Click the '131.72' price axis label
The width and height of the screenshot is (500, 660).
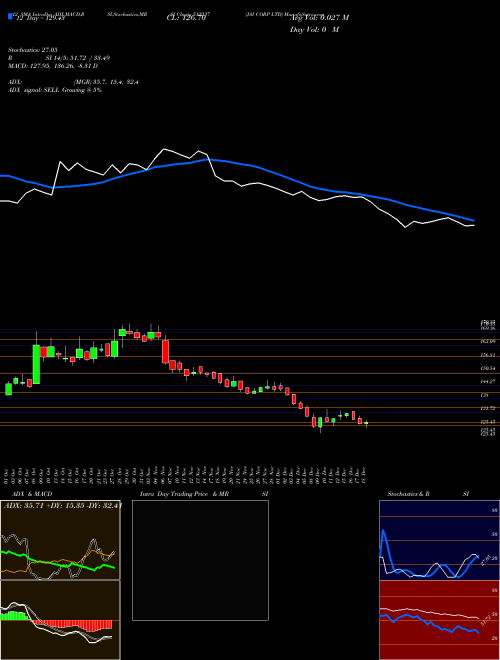coord(487,408)
